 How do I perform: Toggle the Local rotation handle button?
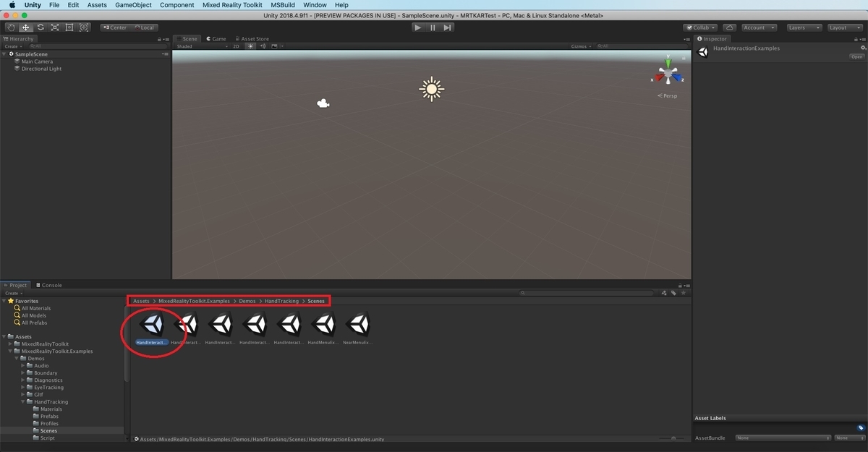point(144,27)
